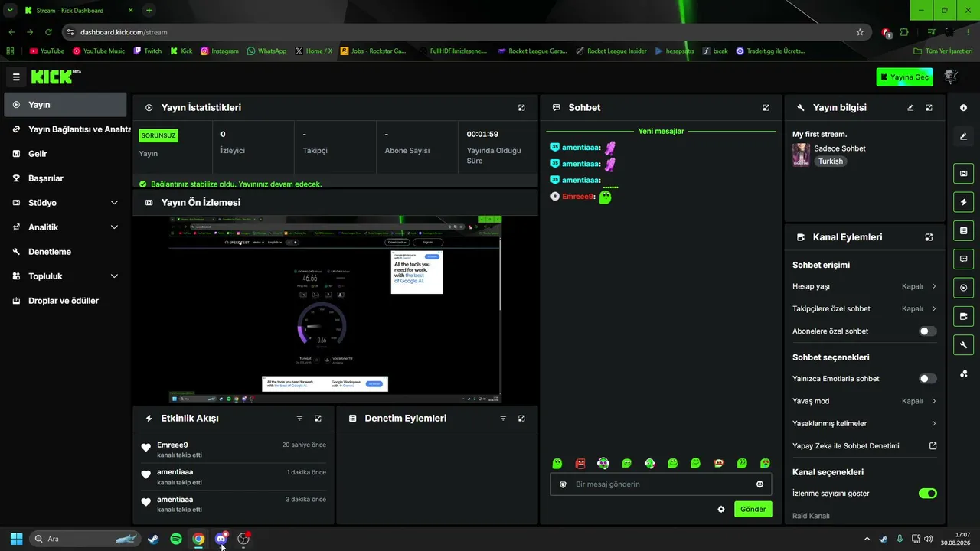
Task: Open Denetleme in the sidebar
Action: pos(65,252)
